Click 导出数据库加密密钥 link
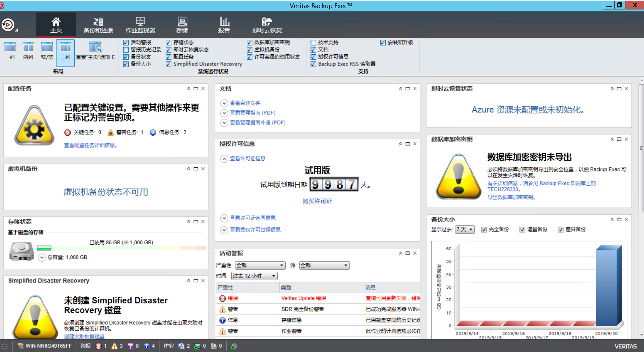 tap(511, 197)
